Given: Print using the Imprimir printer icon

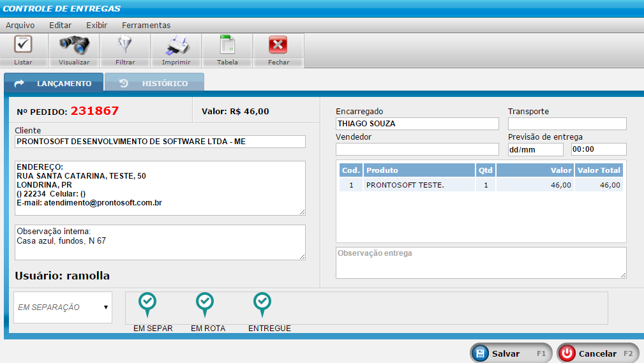Looking at the screenshot, I should [176, 45].
